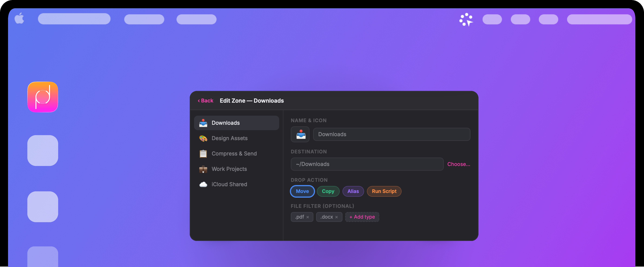Click the iCloud Shared cloud icon
Viewport: 644px width, 267px height.
click(203, 184)
